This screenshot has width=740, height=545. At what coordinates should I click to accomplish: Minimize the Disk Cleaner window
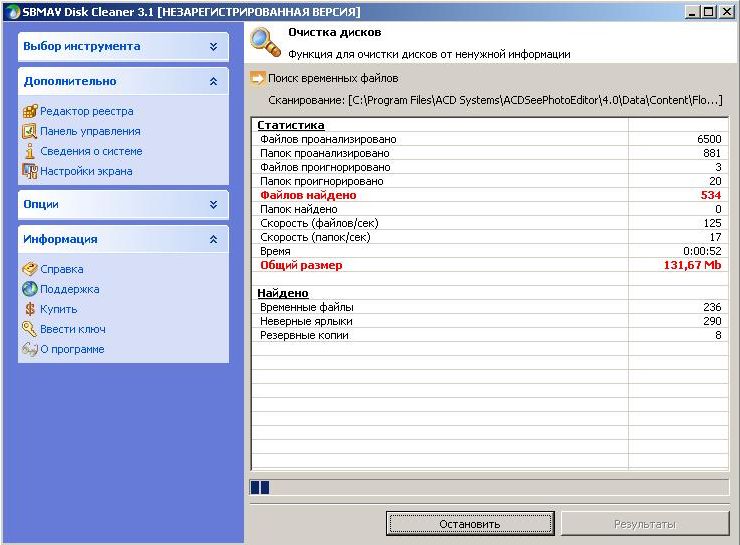tap(692, 12)
